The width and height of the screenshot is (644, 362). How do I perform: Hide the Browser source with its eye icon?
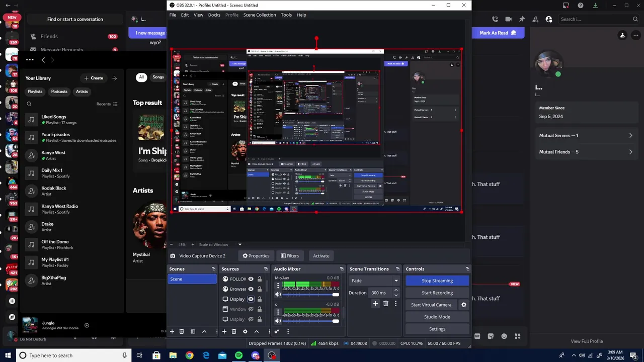[251, 289]
